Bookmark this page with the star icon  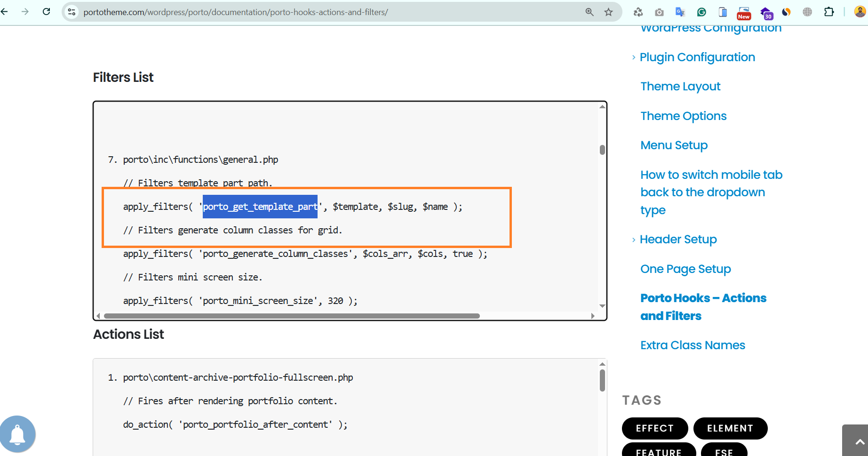[609, 12]
